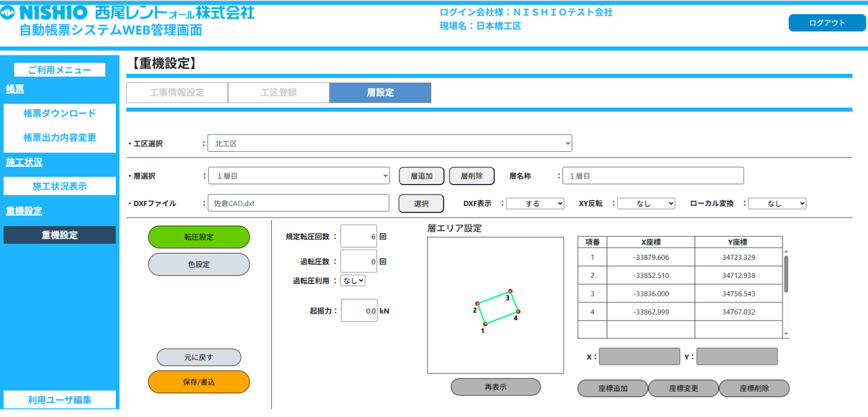Click the 過転圧数 input field

359,261
